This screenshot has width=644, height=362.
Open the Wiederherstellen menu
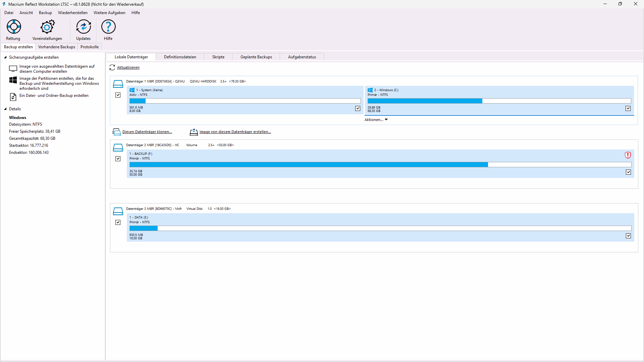[x=73, y=13]
